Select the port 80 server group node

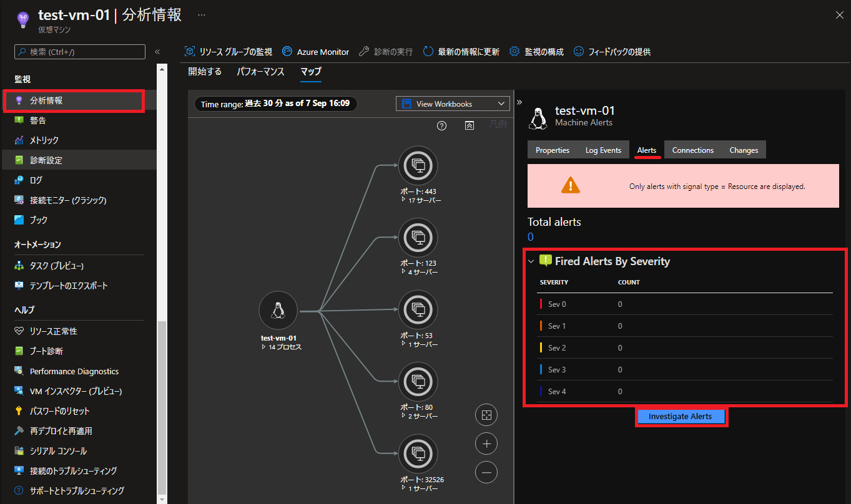coord(418,382)
